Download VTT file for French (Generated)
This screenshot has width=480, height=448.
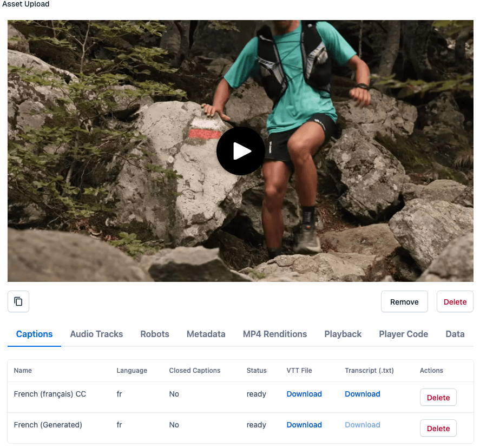click(x=304, y=425)
